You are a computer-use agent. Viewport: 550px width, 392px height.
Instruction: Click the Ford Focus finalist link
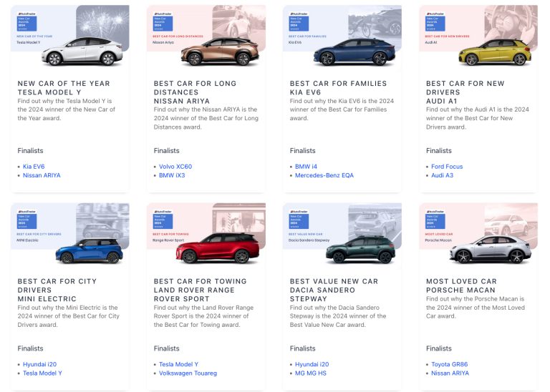tap(447, 167)
